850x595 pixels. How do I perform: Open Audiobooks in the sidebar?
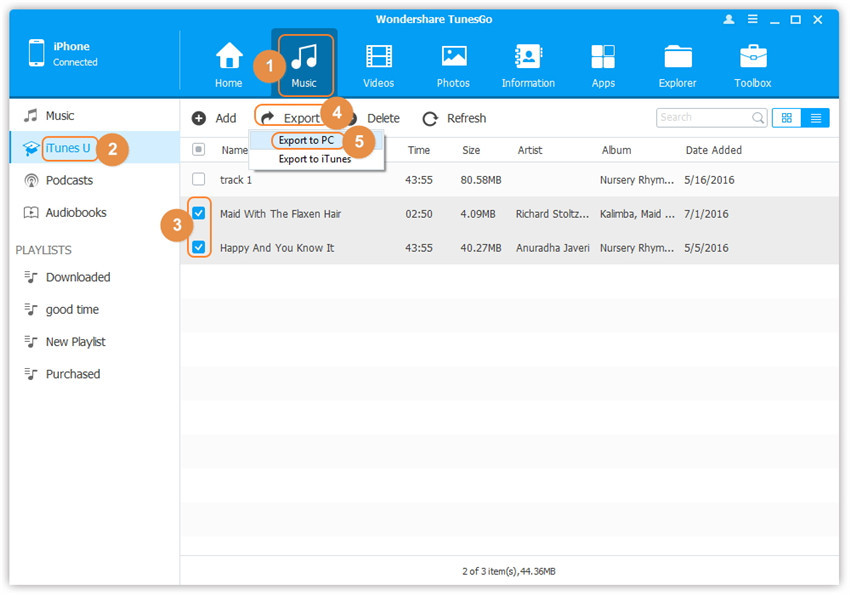(94, 212)
